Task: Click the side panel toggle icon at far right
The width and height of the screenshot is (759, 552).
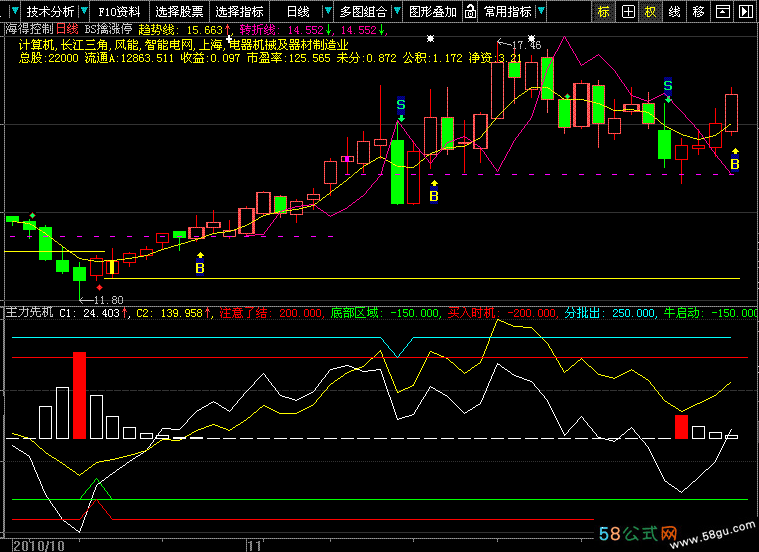Action: pos(746,11)
